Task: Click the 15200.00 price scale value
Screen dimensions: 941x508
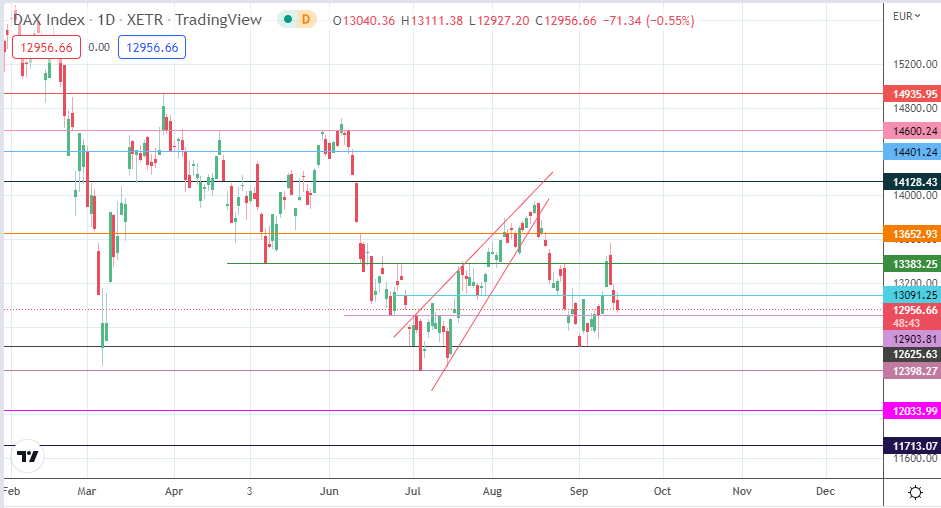Action: [915, 64]
